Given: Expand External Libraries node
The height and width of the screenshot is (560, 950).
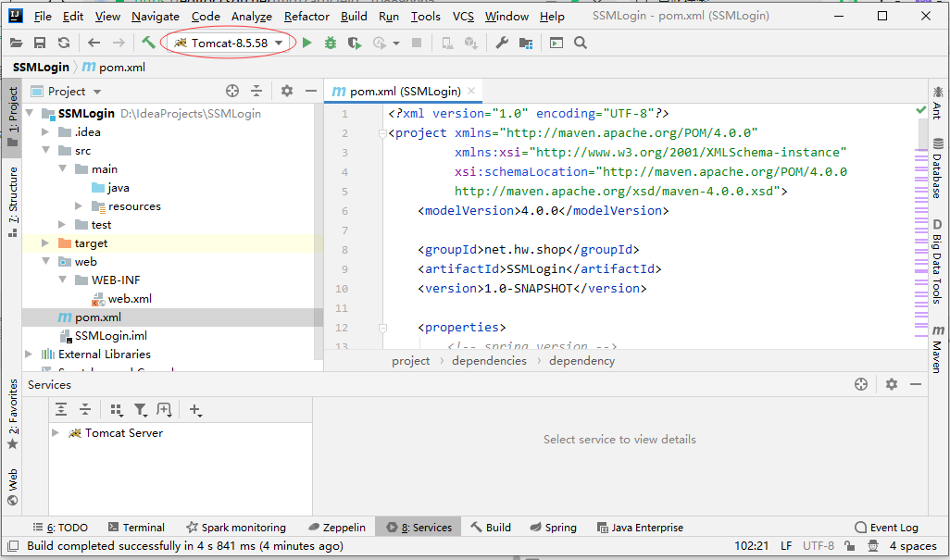Looking at the screenshot, I should (x=29, y=354).
